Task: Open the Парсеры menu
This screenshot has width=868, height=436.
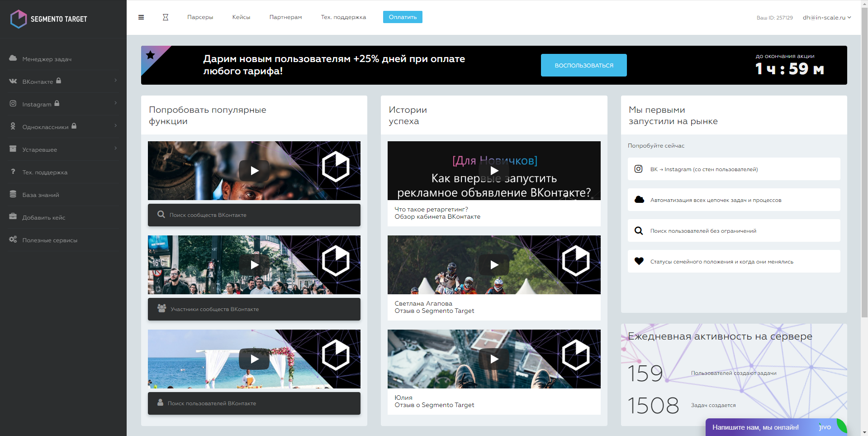Action: click(200, 17)
